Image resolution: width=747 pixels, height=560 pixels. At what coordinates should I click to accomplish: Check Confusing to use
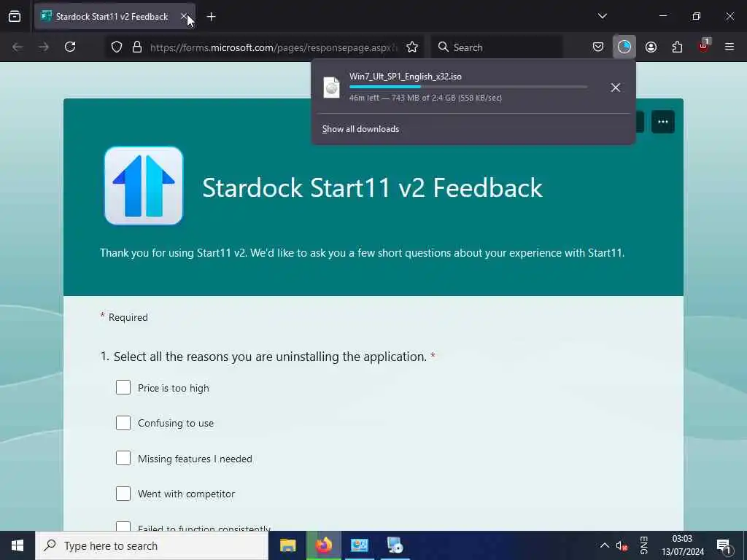click(x=123, y=422)
